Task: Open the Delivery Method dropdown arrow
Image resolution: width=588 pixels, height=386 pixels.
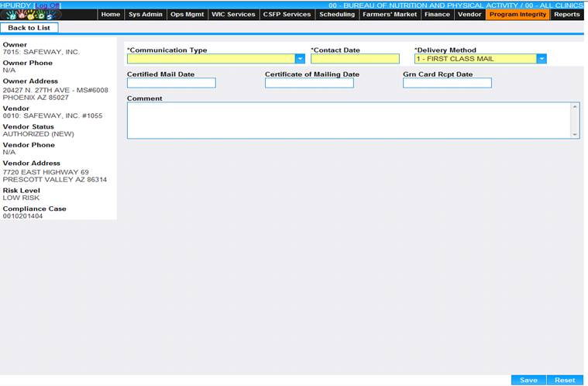Action: [x=542, y=59]
